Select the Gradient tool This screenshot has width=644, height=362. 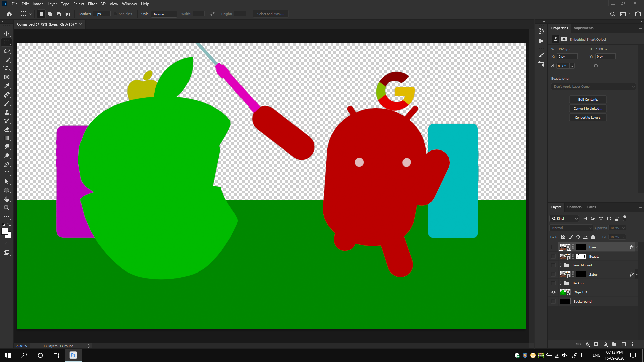tap(7, 138)
